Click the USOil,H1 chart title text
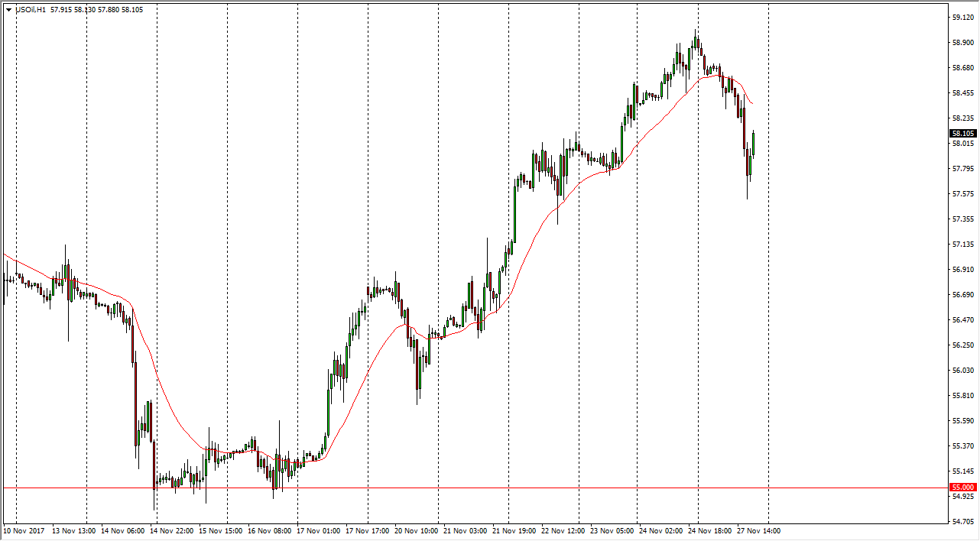Image resolution: width=980 pixels, height=541 pixels. (31, 10)
